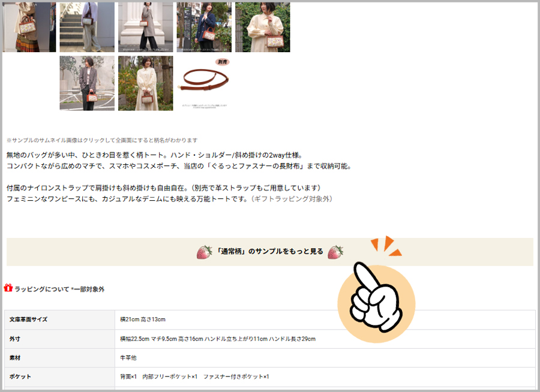
Task: Click the gray sample thumbnail note text
Action: 102,140
